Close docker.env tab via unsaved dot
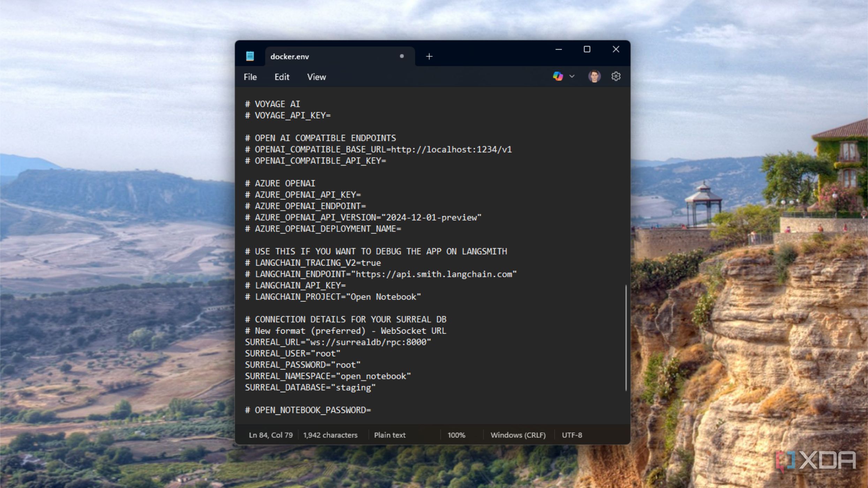 click(x=402, y=56)
